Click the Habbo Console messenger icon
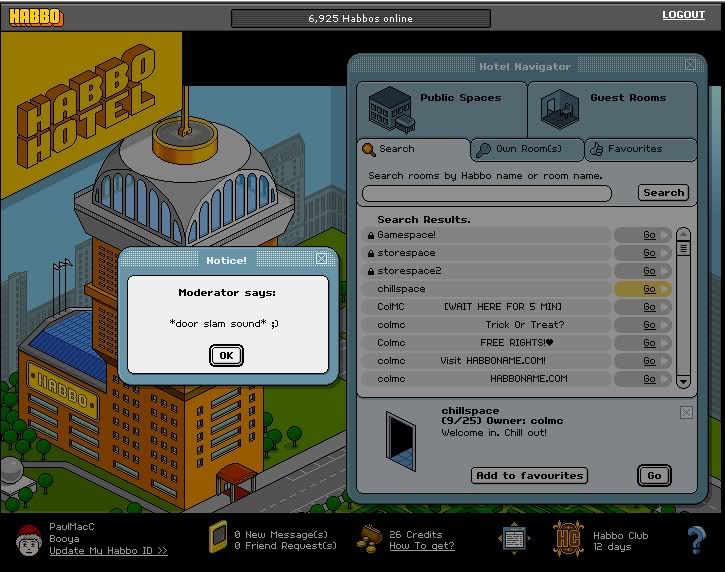 tap(218, 537)
